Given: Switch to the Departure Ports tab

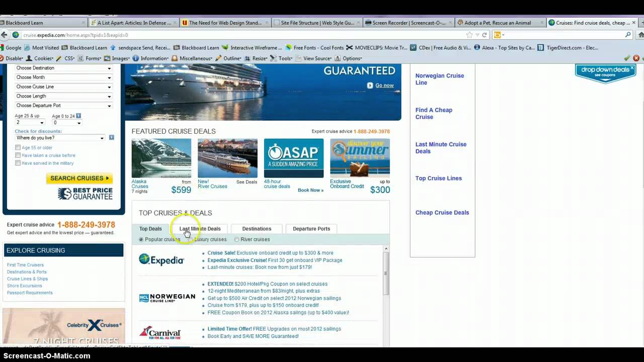Looking at the screenshot, I should click(x=311, y=229).
